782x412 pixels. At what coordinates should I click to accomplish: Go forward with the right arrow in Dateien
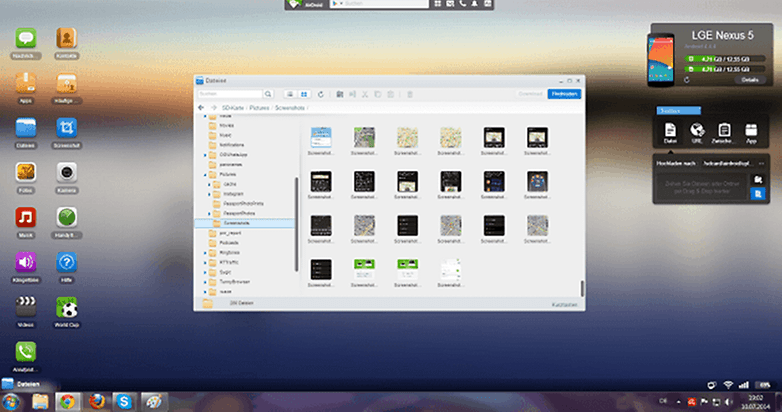click(213, 108)
